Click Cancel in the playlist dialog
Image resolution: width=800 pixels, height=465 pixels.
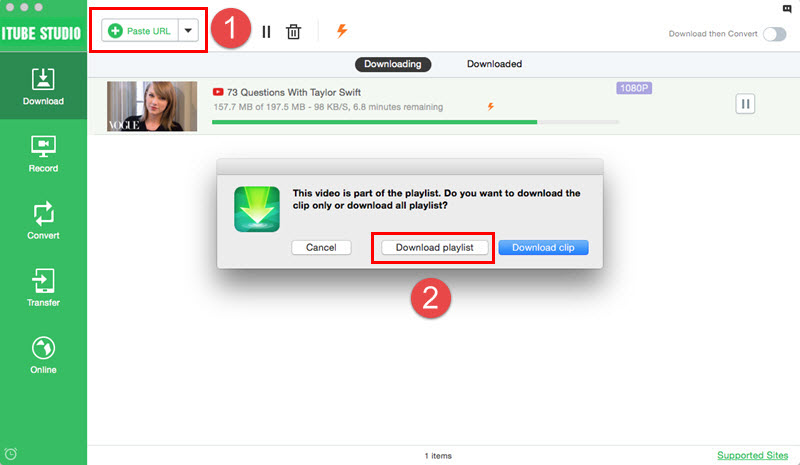321,248
